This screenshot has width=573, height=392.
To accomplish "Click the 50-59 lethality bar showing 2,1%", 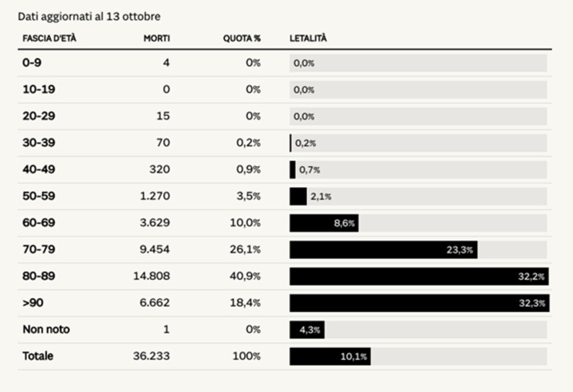I will (298, 196).
